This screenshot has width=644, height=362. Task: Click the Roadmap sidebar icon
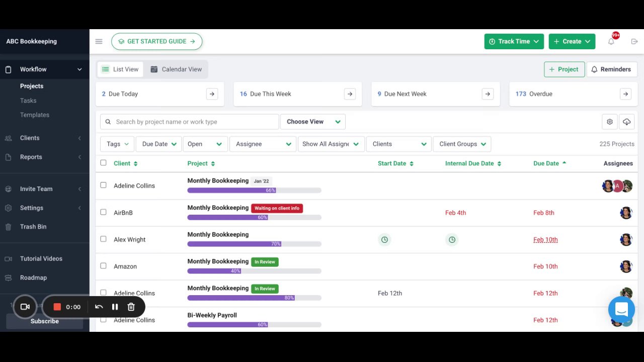click(x=8, y=278)
